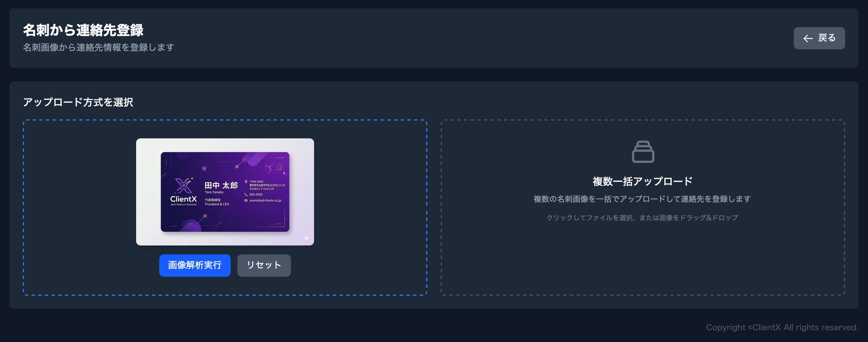The height and width of the screenshot is (342, 868).
Task: Click the envelope icon on the business card
Action: [246, 201]
